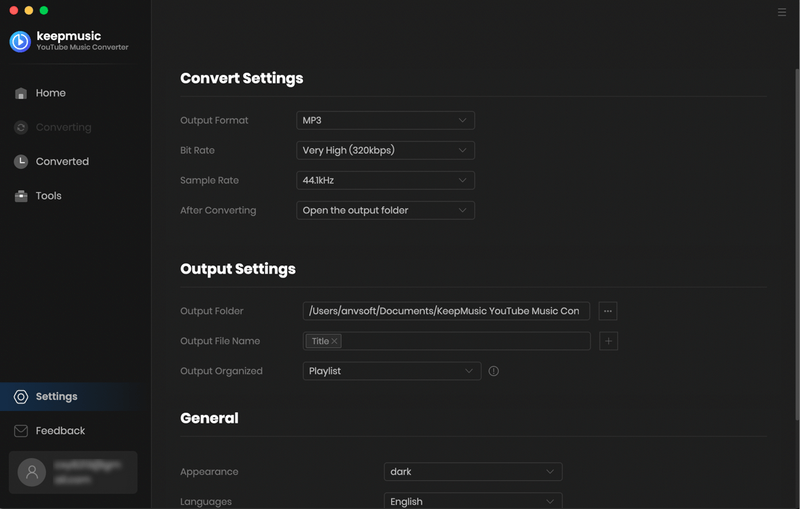
Task: Open the hamburger menu at top right
Action: point(782,12)
